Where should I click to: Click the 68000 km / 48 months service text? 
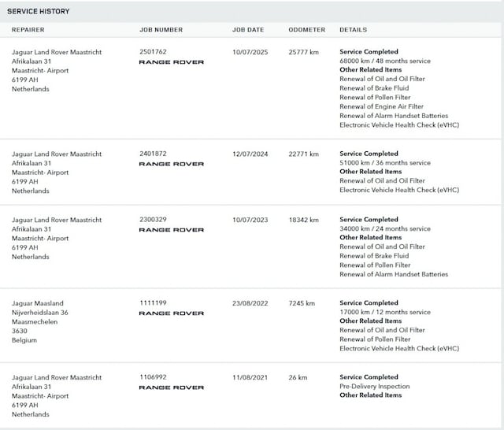(x=385, y=61)
